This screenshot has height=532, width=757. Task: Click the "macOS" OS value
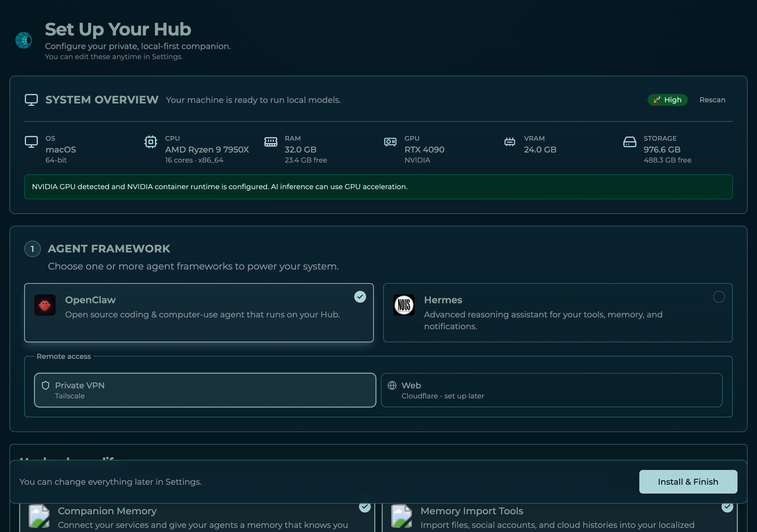(x=61, y=150)
